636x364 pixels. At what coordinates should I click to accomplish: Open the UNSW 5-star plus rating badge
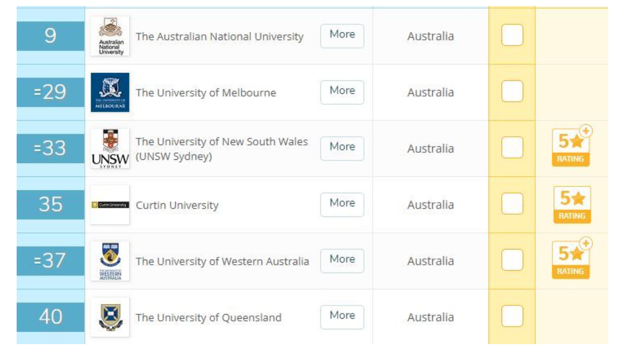(x=572, y=146)
